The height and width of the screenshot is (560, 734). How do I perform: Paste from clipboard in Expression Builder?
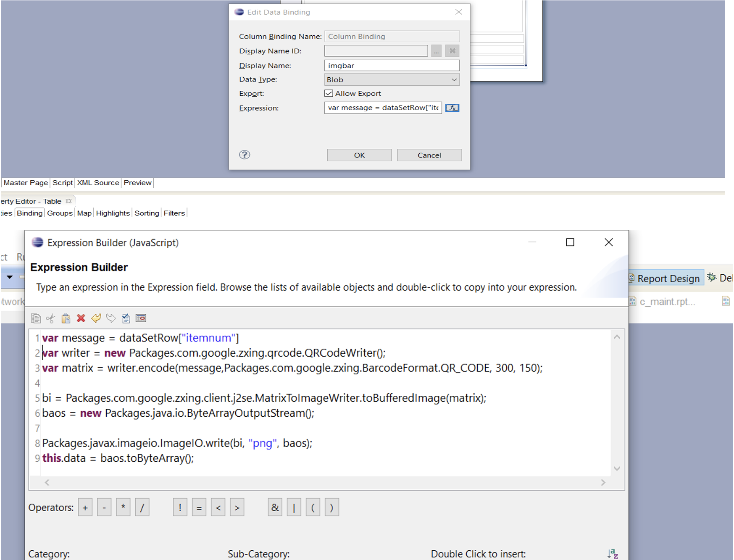coord(66,318)
